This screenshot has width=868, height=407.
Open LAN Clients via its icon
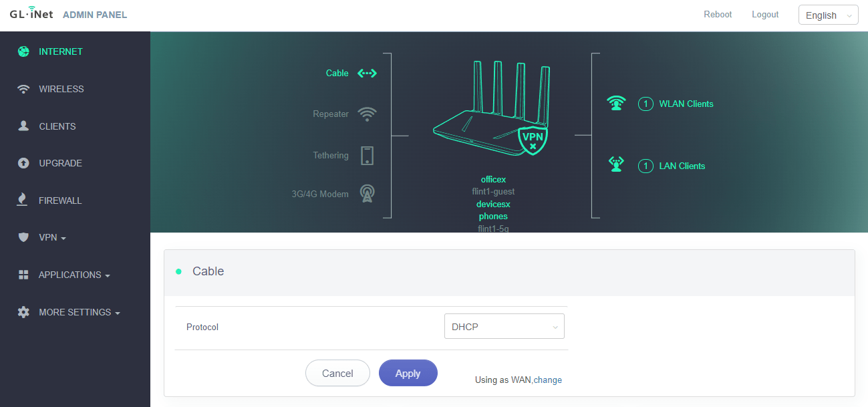616,165
